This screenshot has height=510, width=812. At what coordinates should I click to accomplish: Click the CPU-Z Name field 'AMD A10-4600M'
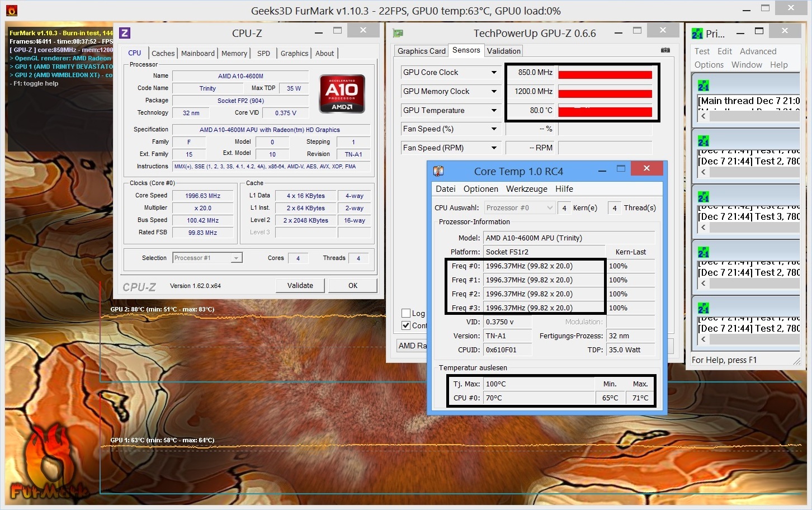point(240,76)
